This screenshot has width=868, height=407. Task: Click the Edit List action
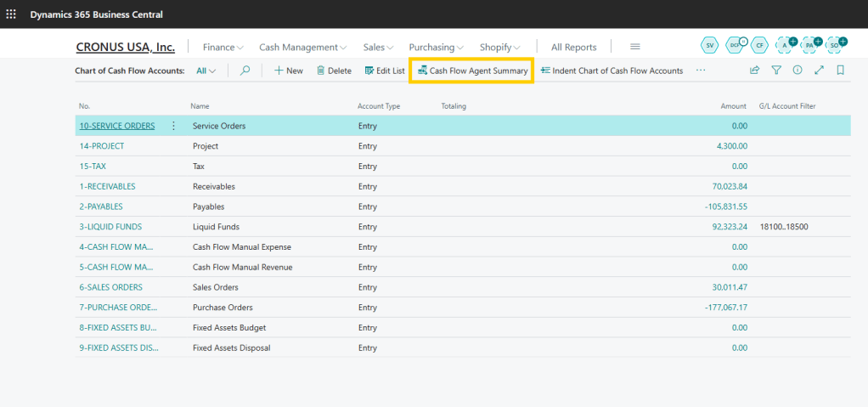tap(385, 71)
